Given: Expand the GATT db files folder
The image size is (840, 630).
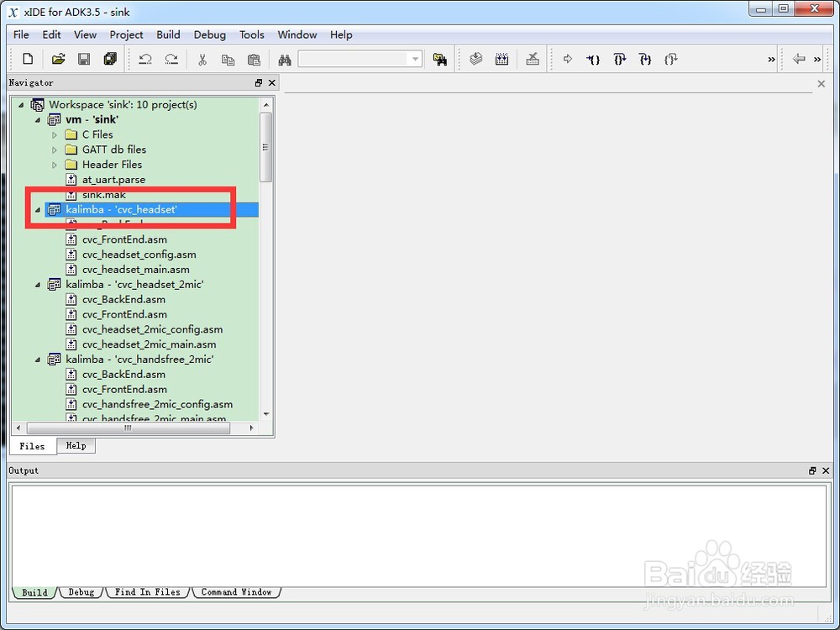Looking at the screenshot, I should pyautogui.click(x=54, y=150).
